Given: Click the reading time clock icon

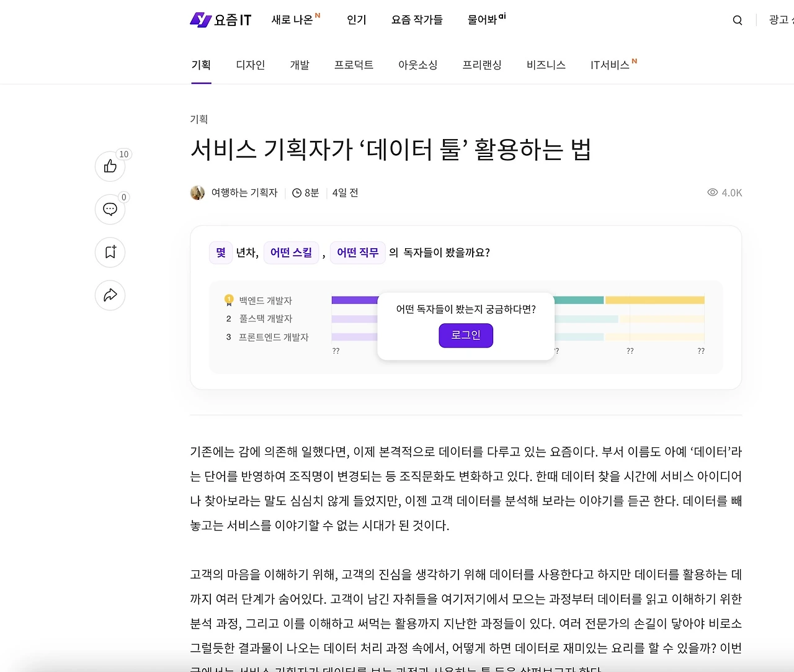Looking at the screenshot, I should (x=296, y=192).
